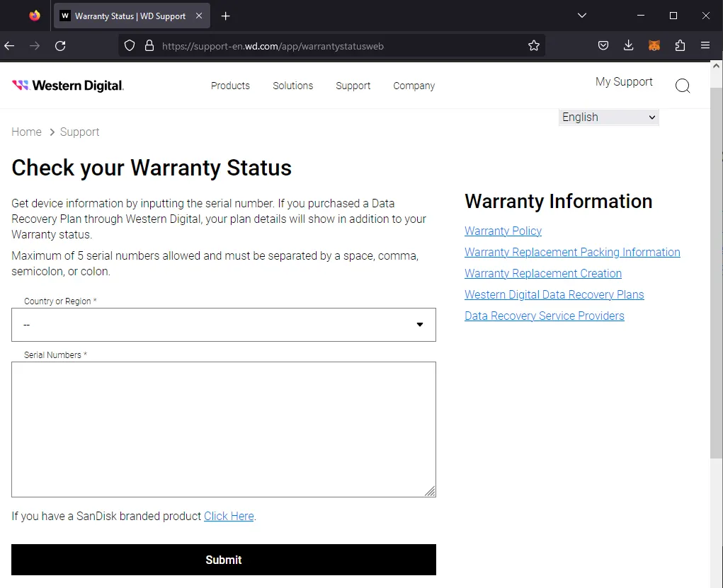This screenshot has width=723, height=588.
Task: Open the Company menu
Action: point(414,86)
